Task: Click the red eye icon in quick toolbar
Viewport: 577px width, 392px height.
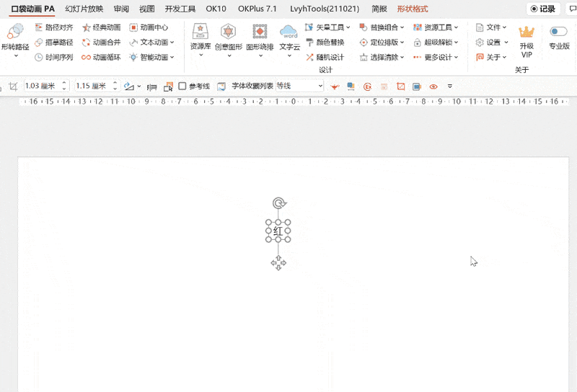Action: click(x=433, y=86)
